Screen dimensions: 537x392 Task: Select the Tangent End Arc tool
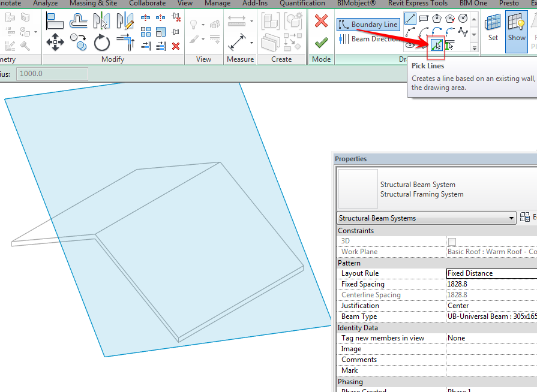[x=437, y=32]
